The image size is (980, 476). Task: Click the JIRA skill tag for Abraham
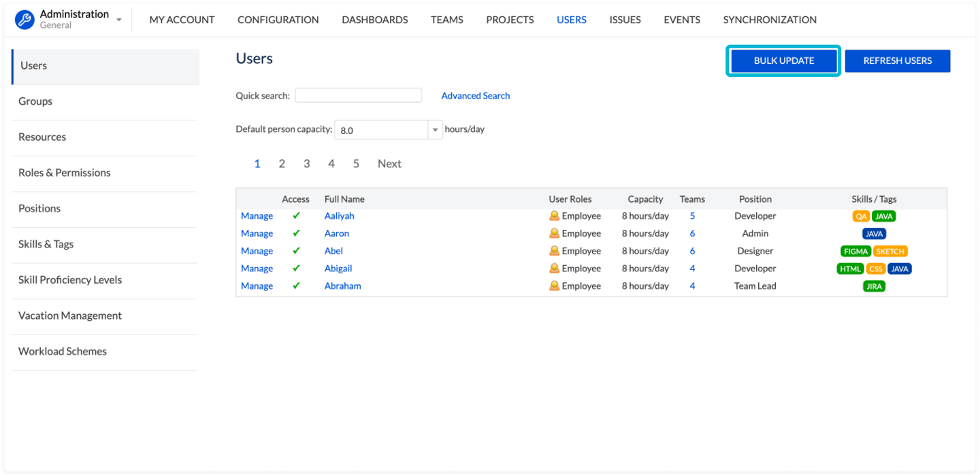click(874, 286)
